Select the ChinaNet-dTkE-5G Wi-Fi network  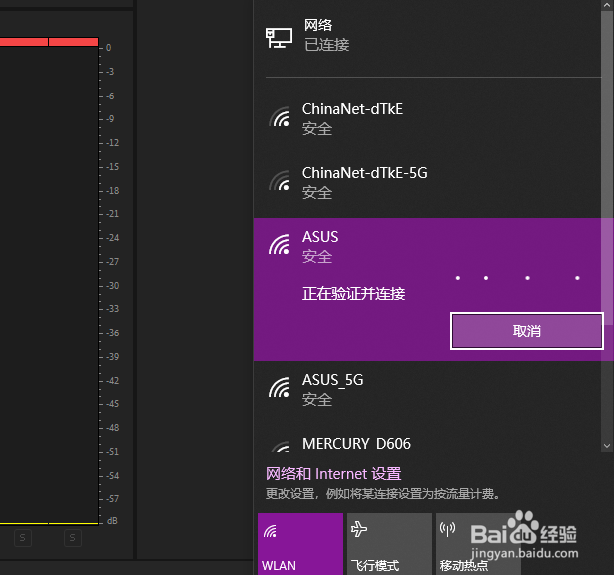pos(427,182)
